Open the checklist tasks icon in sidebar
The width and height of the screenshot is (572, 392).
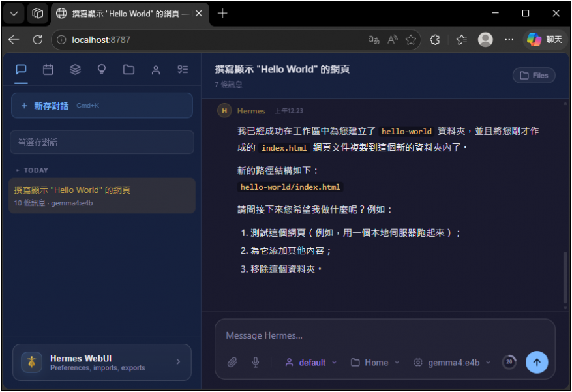pyautogui.click(x=183, y=70)
